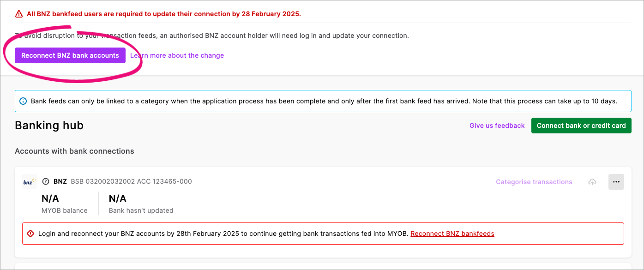Select Categorise transactions
This screenshot has height=270, width=644.
[534, 181]
